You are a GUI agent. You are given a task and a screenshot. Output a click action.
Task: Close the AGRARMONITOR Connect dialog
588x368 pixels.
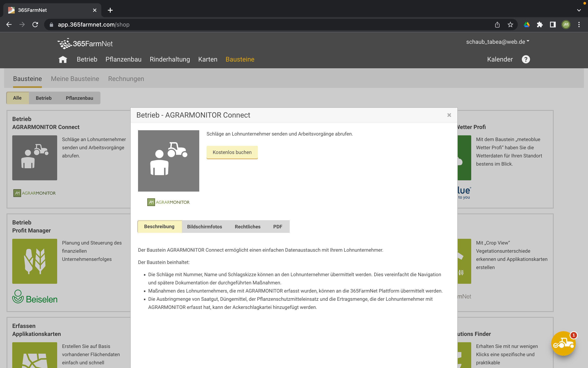click(x=449, y=115)
